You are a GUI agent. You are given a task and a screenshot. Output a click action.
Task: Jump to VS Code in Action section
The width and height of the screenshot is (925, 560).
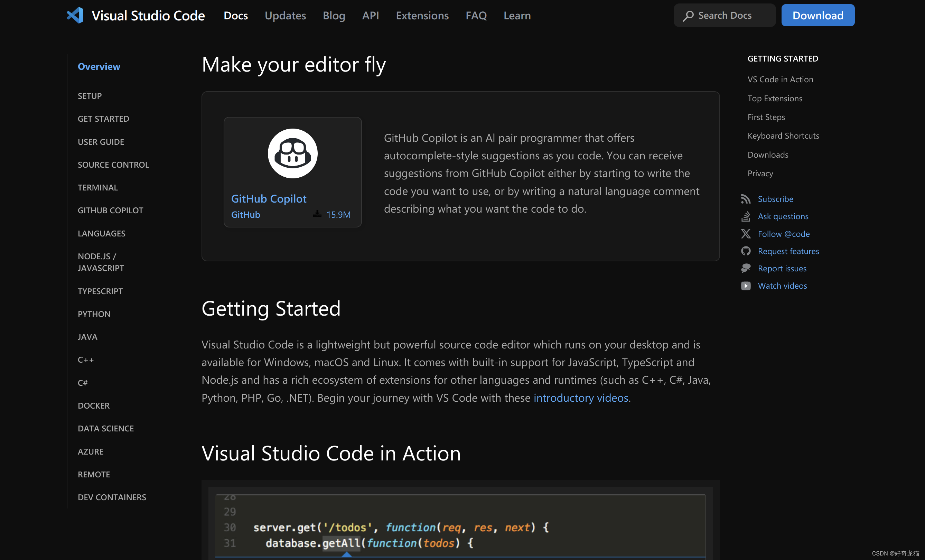click(780, 80)
